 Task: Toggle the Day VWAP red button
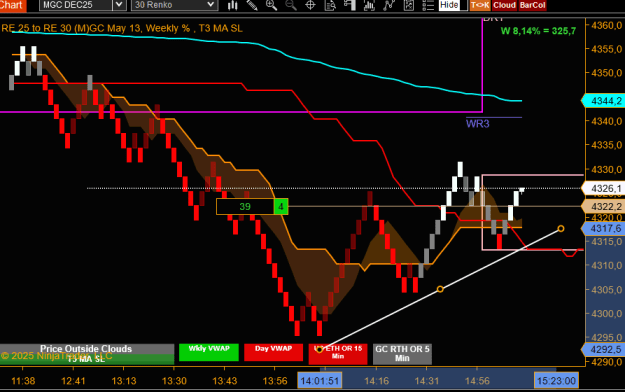pos(273,352)
